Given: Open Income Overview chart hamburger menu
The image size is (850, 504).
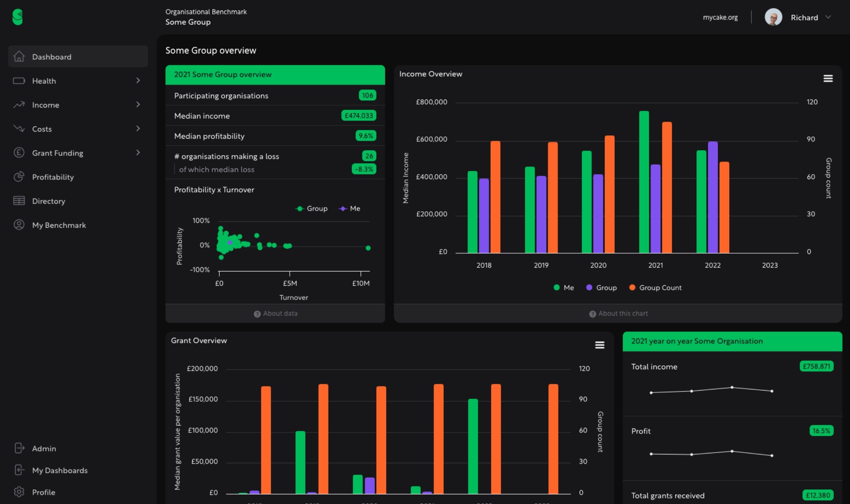Looking at the screenshot, I should [x=828, y=79].
